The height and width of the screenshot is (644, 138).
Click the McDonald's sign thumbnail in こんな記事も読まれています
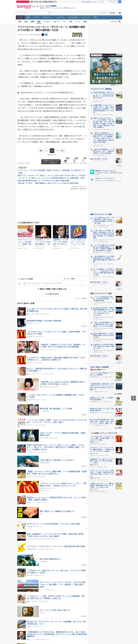[x=78, y=232]
